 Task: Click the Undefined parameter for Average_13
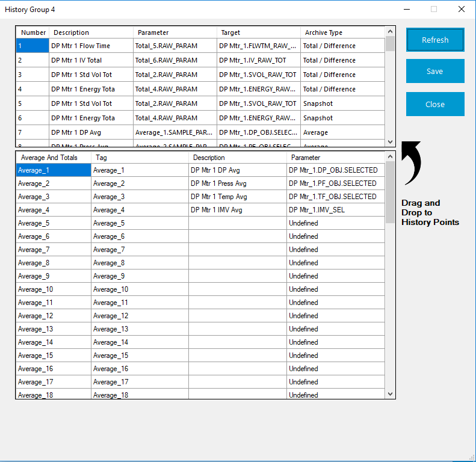(336, 329)
